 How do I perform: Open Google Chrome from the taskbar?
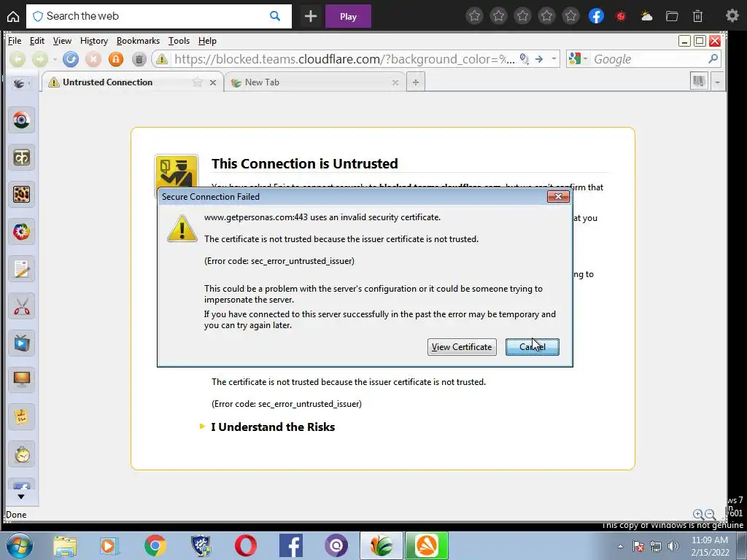[x=155, y=545]
